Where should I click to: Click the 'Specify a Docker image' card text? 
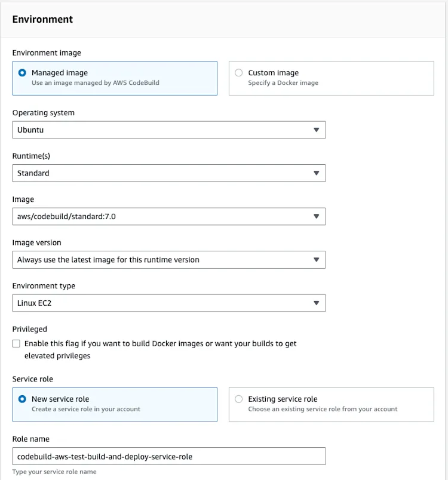[283, 83]
